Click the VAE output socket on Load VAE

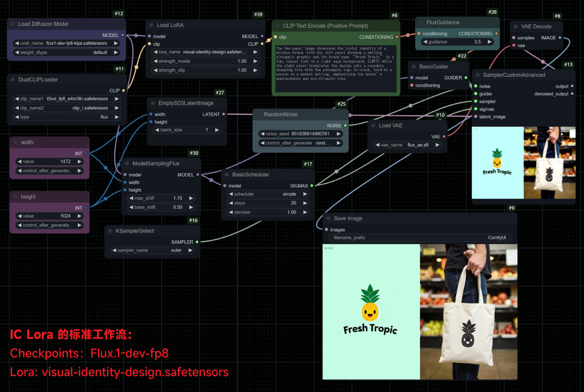(x=444, y=137)
